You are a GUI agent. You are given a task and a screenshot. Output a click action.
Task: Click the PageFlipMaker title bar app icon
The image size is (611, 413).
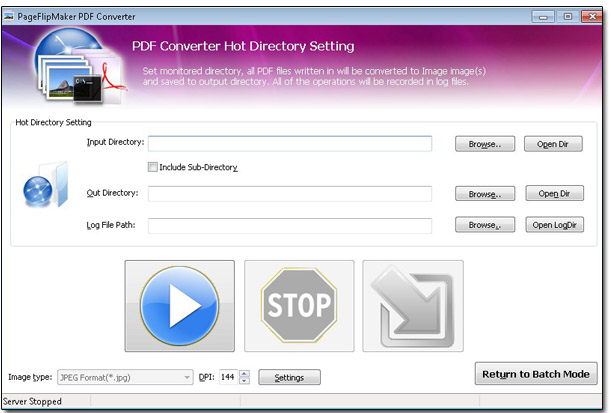point(9,16)
